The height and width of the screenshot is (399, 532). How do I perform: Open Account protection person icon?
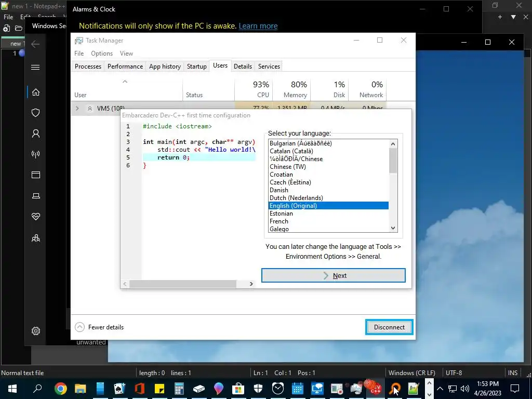[x=36, y=134]
